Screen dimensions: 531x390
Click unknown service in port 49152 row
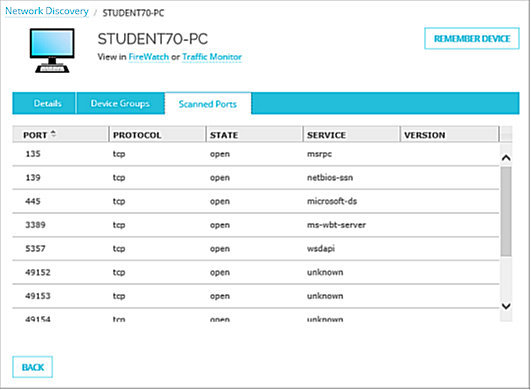tap(325, 273)
